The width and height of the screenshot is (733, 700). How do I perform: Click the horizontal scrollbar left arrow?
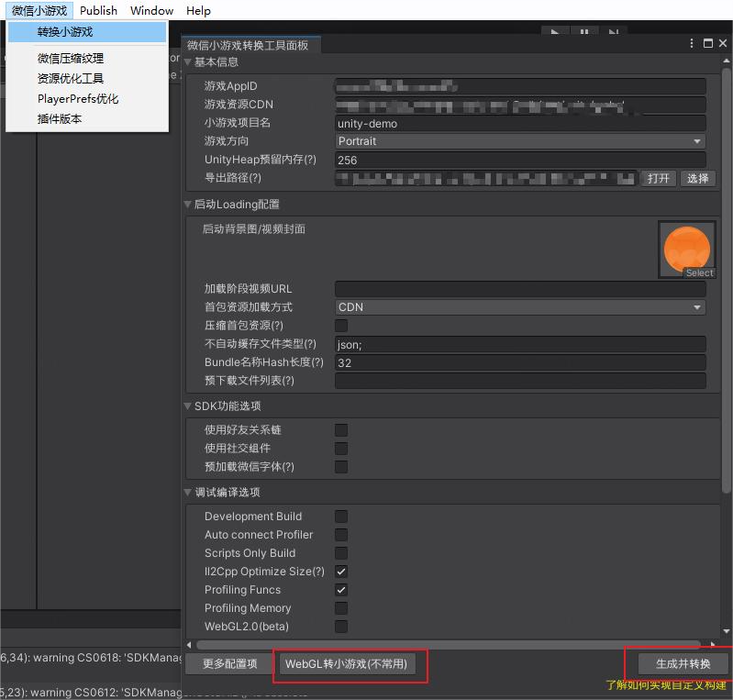(189, 645)
